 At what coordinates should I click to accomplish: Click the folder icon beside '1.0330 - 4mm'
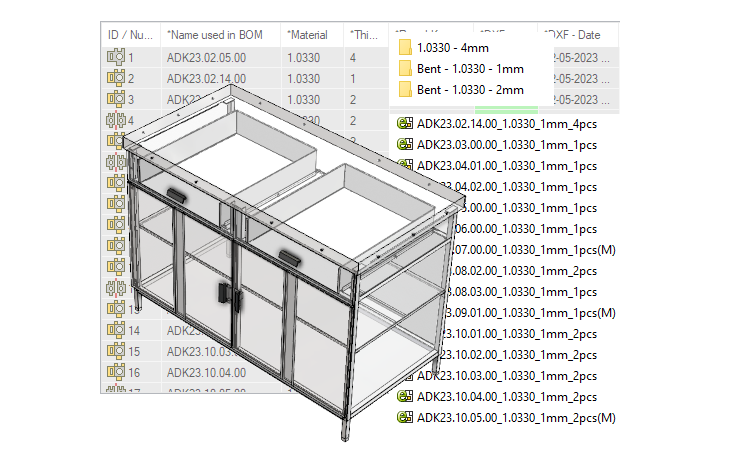405,47
